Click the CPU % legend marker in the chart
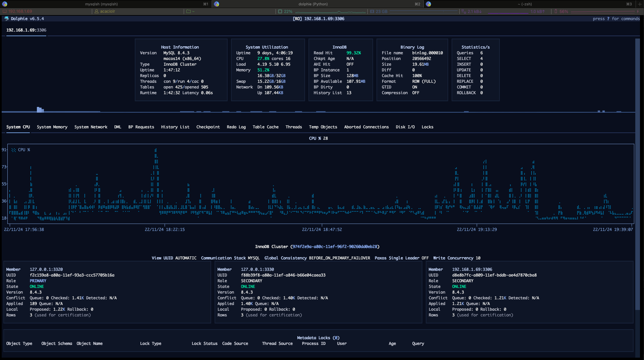 pos(14,150)
